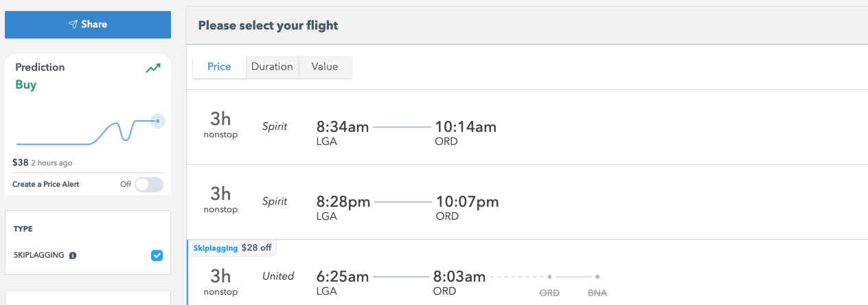Click the blue Share button
The width and height of the screenshot is (868, 305).
pos(88,25)
